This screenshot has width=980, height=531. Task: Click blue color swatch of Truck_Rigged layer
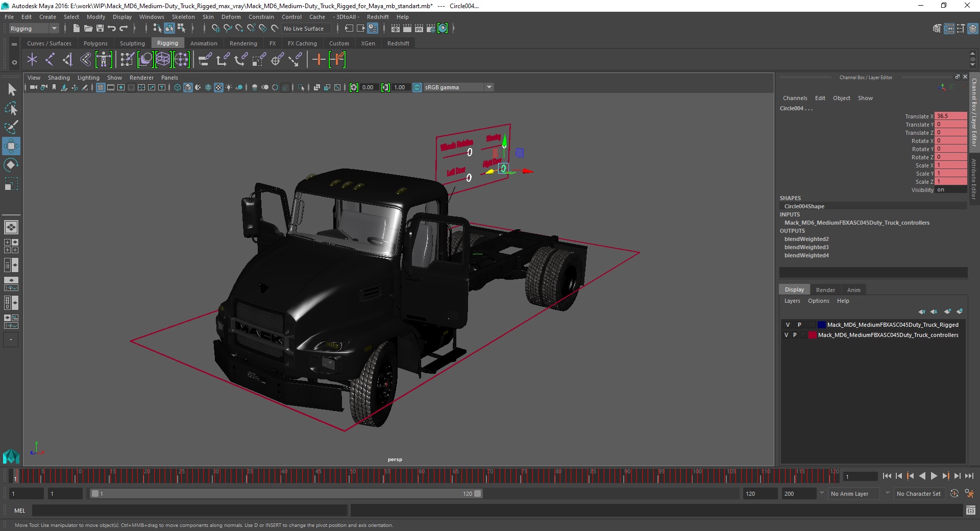click(821, 325)
